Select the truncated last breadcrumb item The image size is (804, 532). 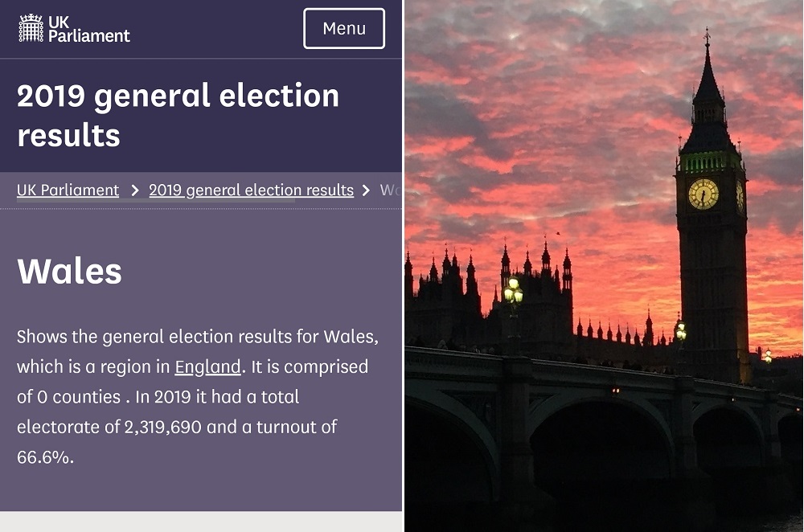[x=390, y=190]
